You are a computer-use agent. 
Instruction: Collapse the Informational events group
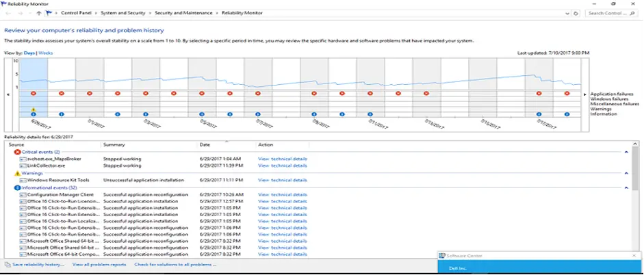tap(626, 187)
